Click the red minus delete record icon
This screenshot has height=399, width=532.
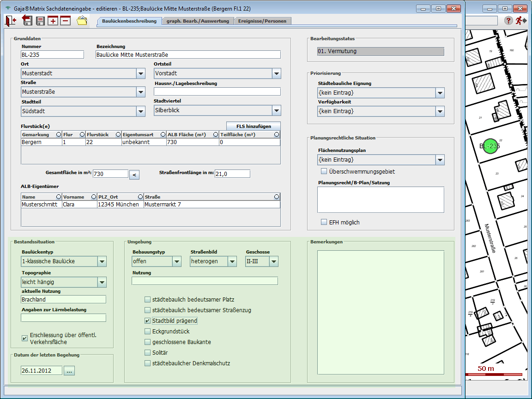[x=65, y=21]
